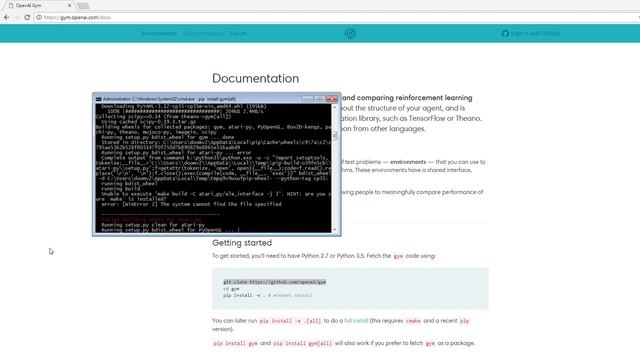Click the GitHub octocat icon in header
The height and width of the screenshot is (360, 640).
(x=505, y=33)
